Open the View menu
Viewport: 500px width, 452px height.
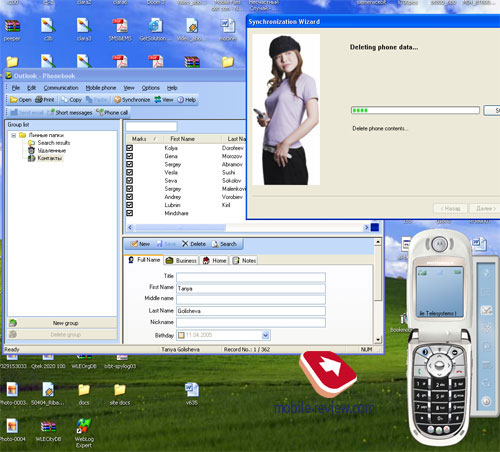pos(129,88)
